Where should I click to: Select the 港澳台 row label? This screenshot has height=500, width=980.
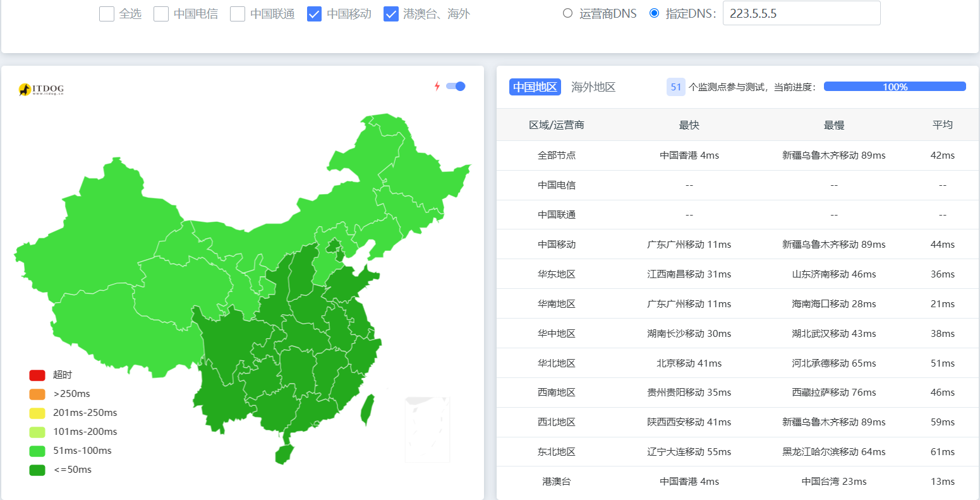tap(557, 482)
